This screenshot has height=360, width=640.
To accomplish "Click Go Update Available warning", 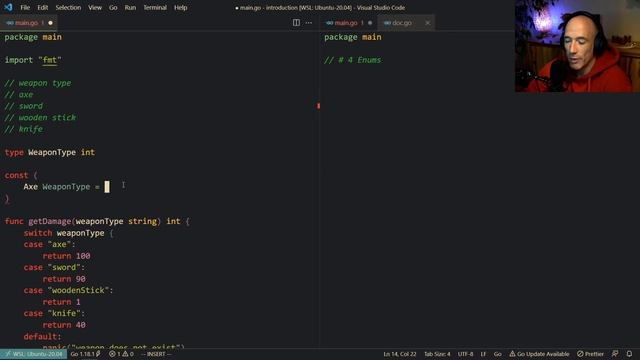I will (539, 354).
